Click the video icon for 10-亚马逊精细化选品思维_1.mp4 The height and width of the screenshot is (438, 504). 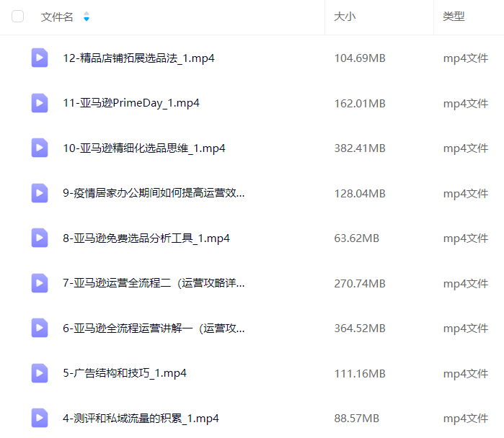click(x=40, y=148)
